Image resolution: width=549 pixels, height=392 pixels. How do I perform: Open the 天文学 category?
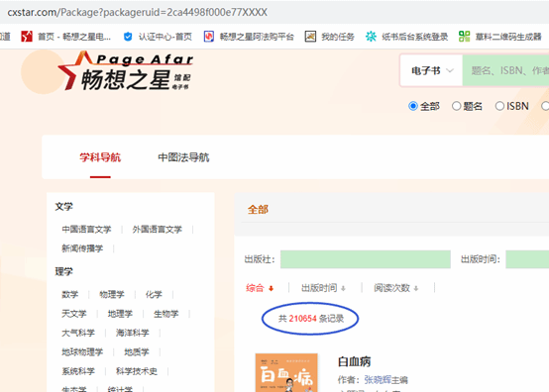click(x=74, y=314)
